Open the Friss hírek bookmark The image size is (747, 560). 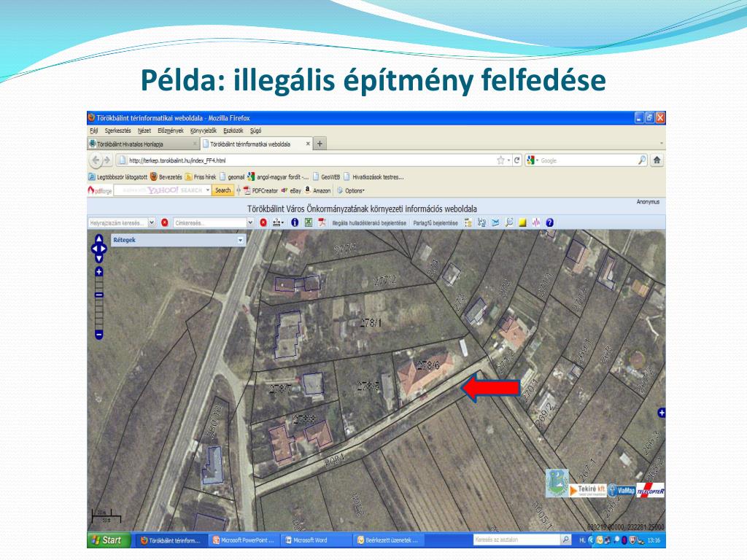coord(201,177)
